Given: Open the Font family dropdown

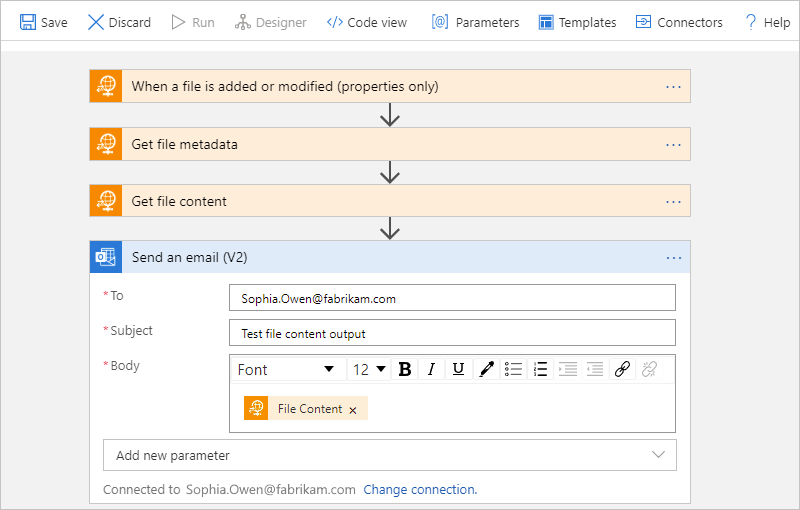Looking at the screenshot, I should [286, 369].
